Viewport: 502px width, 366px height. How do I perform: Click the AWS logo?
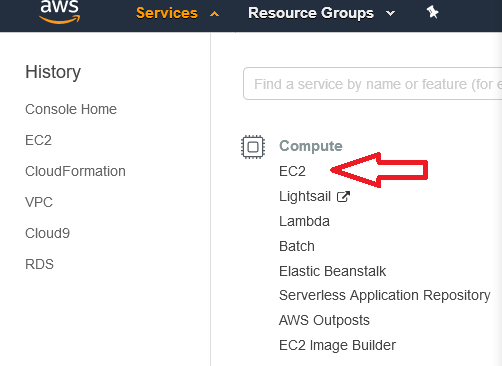coord(60,12)
